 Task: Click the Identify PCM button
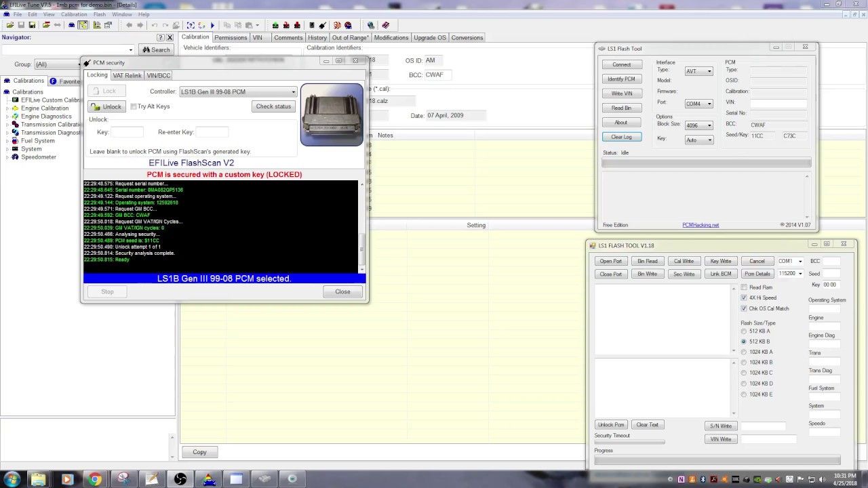(x=621, y=79)
